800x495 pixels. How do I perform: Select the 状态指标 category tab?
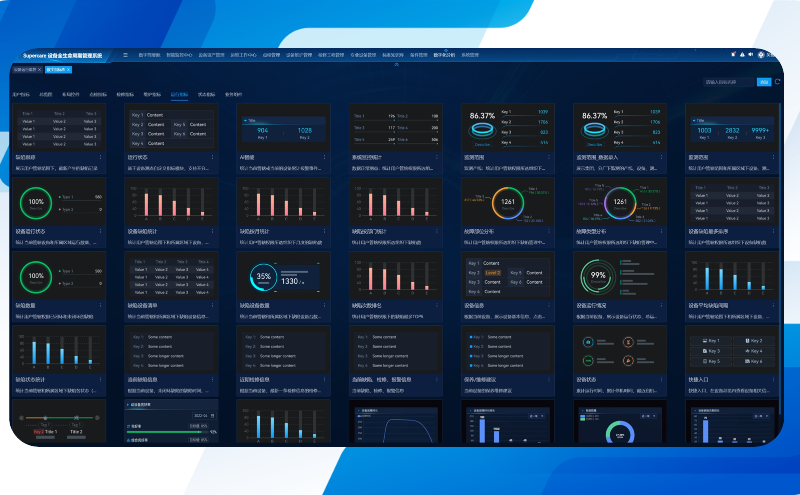coord(206,93)
